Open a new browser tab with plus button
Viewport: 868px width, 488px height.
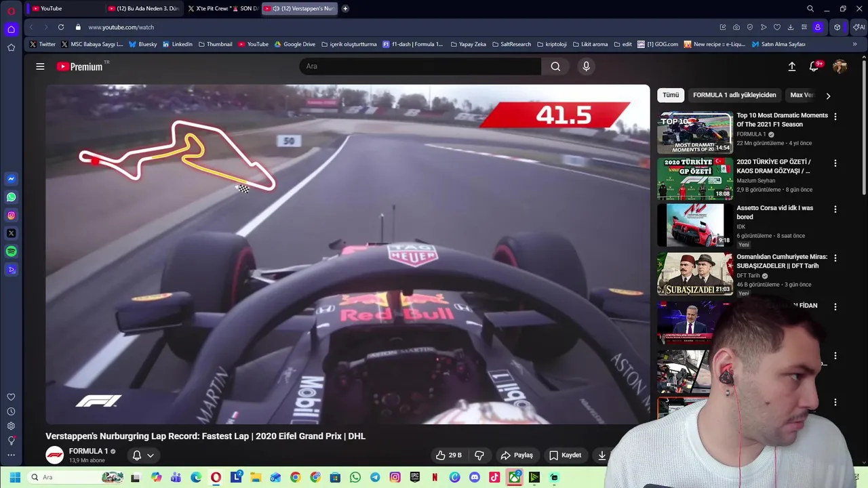[x=345, y=9]
